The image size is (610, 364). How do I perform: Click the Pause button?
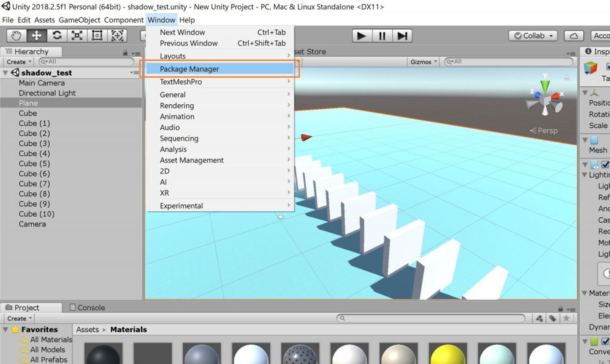point(382,36)
